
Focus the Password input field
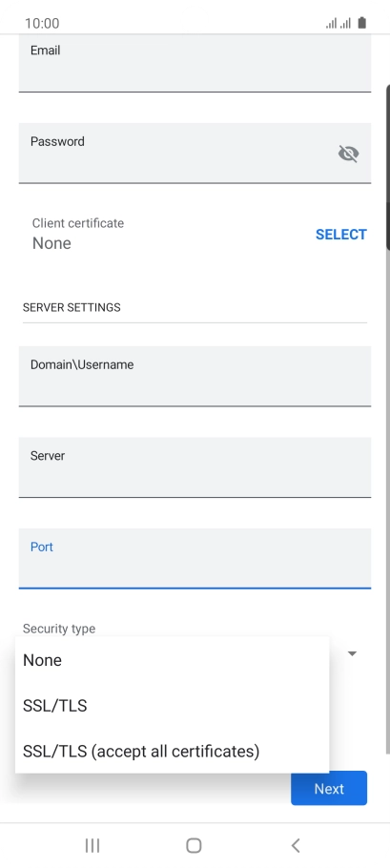[195, 153]
